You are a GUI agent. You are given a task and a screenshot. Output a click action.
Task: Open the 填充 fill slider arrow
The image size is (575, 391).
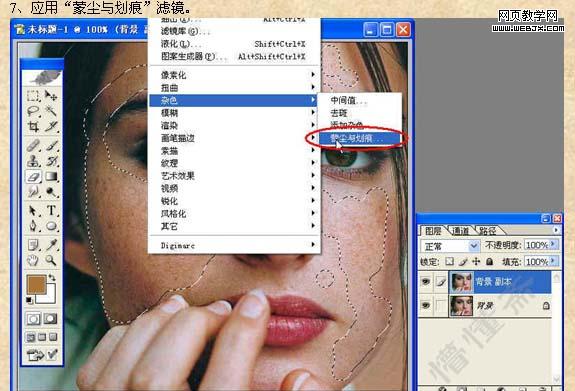tap(553, 261)
